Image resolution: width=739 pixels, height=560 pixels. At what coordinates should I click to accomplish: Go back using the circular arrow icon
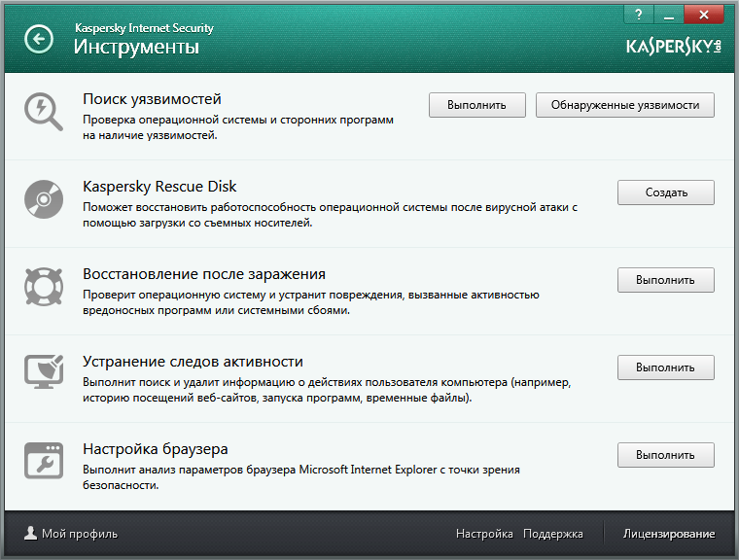(39, 39)
